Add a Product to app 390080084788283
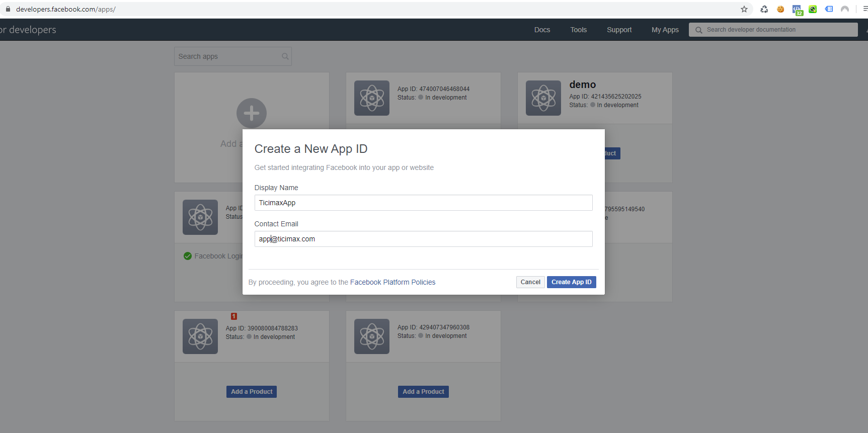 (252, 392)
